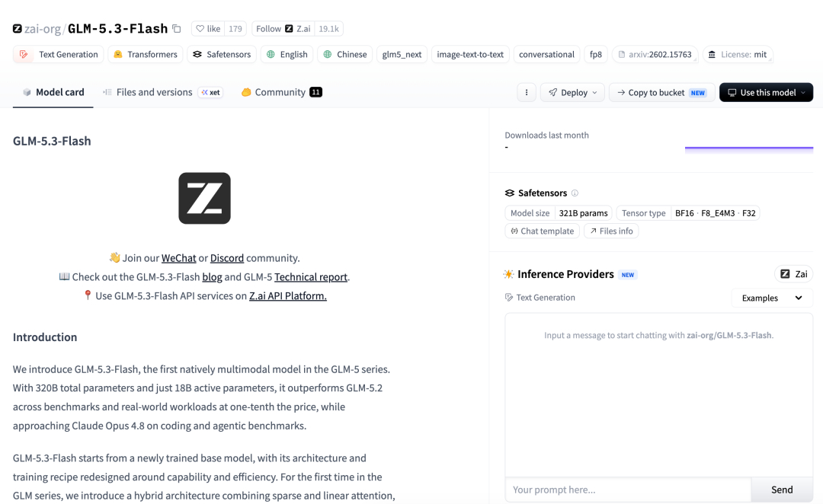Screen dimensions: 823x504
Task: Click the heart like icon
Action: point(200,29)
